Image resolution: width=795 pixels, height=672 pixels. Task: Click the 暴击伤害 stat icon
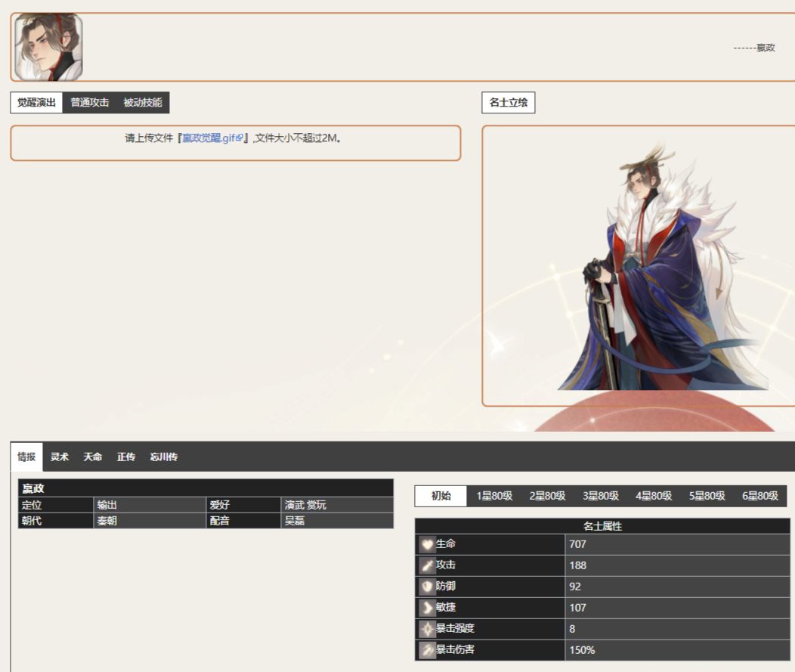coord(428,649)
